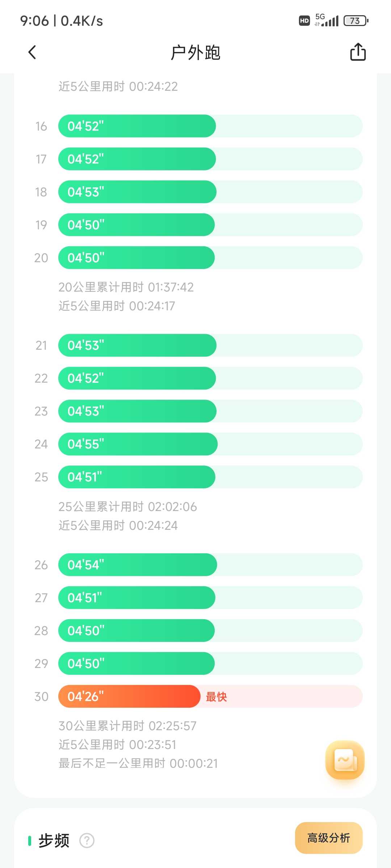Open the 高级分析 advanced analysis button
Viewport: 391px width, 868px height.
[x=329, y=838]
